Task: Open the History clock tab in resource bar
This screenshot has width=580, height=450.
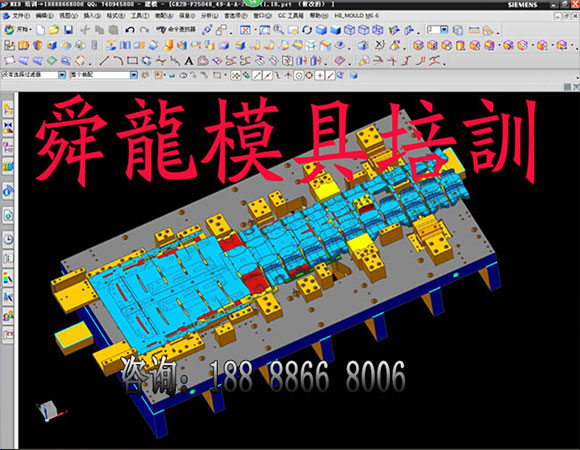Action: 8,239
